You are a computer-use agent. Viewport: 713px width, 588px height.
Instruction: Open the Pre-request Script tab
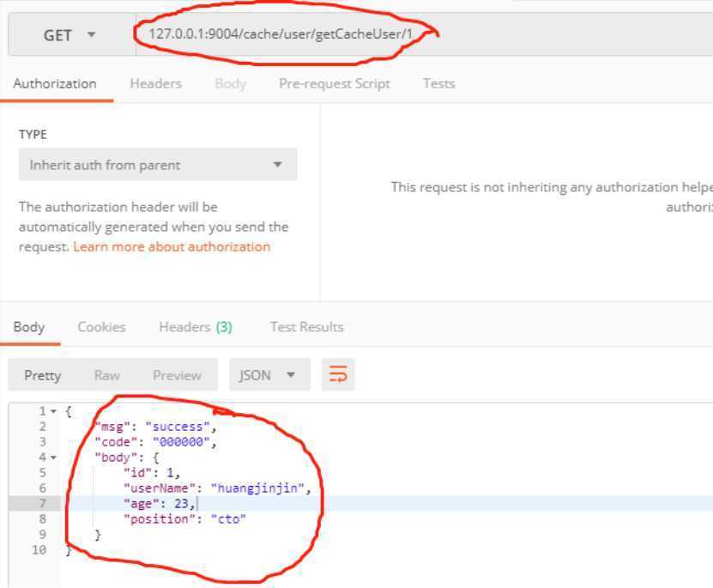tap(335, 83)
